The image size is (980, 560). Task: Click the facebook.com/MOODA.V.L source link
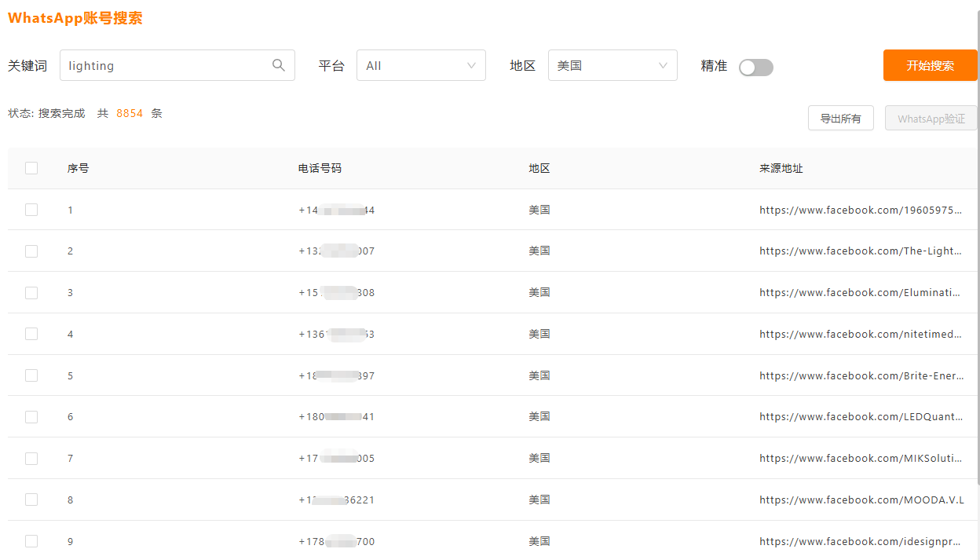coord(861,500)
